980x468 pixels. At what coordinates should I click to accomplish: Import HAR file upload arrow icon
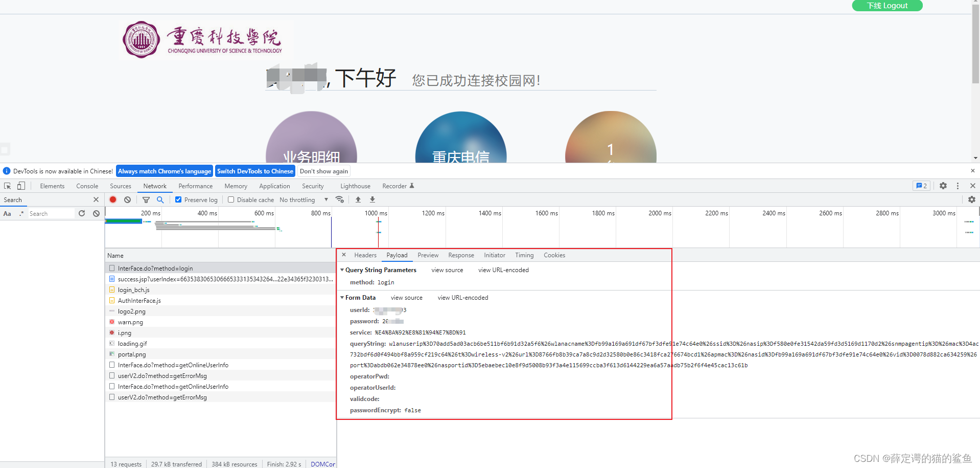[x=358, y=199]
